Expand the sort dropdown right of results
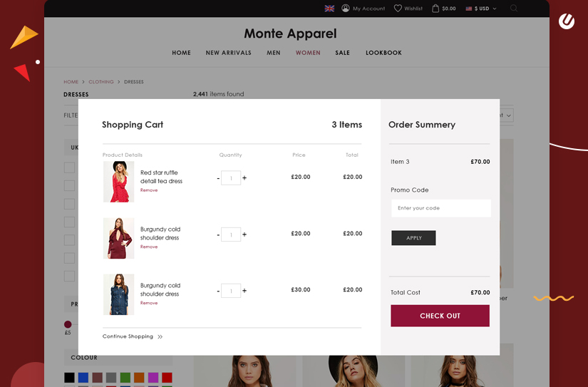The width and height of the screenshot is (588, 387). click(506, 115)
